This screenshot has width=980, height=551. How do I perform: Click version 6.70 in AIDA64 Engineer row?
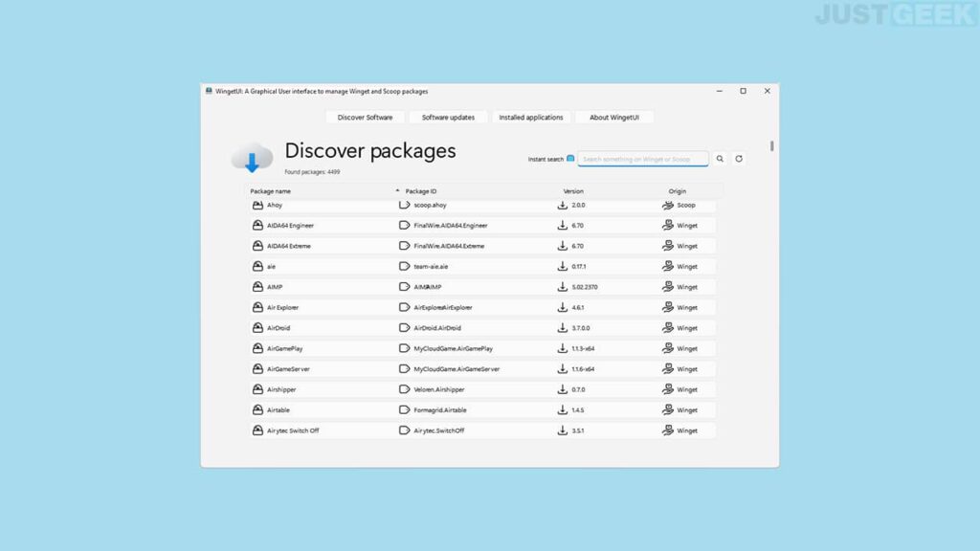[577, 225]
